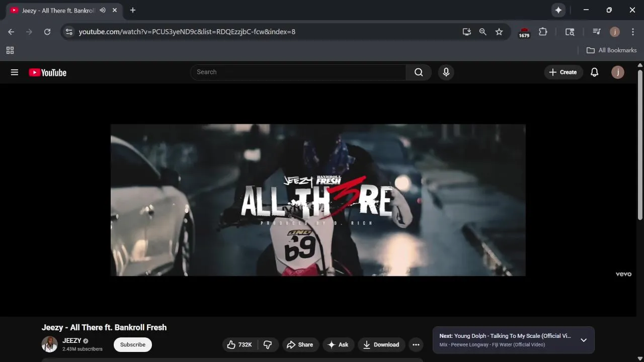Click the search magnifier button
The width and height of the screenshot is (644, 362).
419,72
